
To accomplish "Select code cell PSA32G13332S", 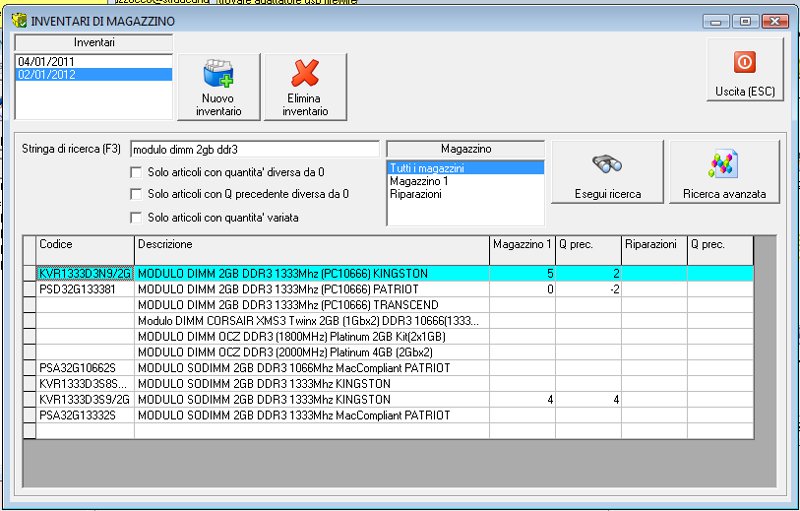I will (85, 415).
